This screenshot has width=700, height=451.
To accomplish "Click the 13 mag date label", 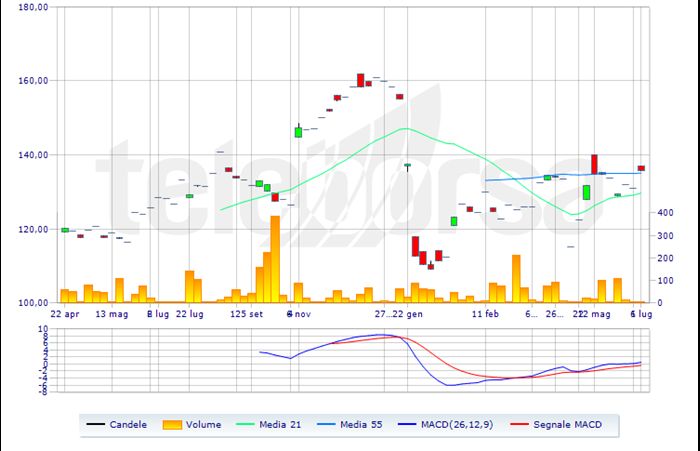I will (112, 314).
